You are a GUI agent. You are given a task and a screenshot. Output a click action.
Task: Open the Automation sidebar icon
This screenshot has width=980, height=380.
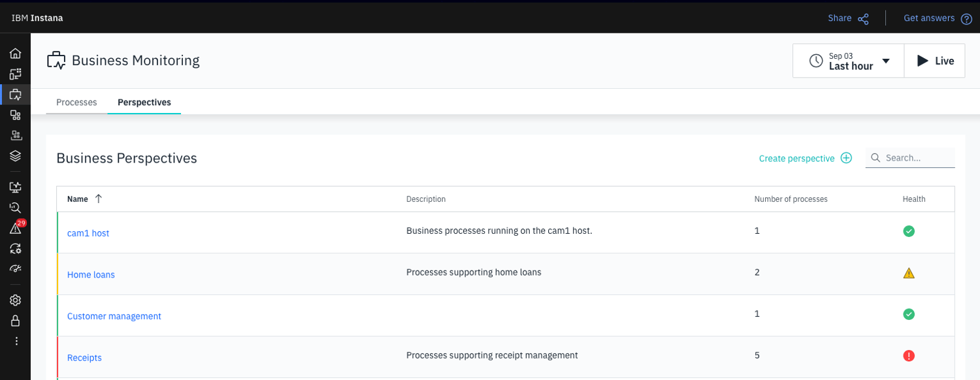tap(15, 248)
